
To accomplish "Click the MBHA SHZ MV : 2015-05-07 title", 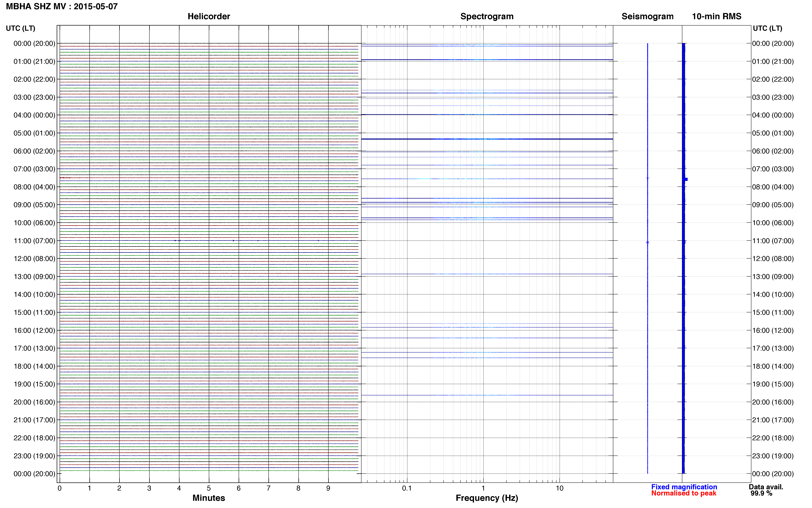I will [x=62, y=6].
